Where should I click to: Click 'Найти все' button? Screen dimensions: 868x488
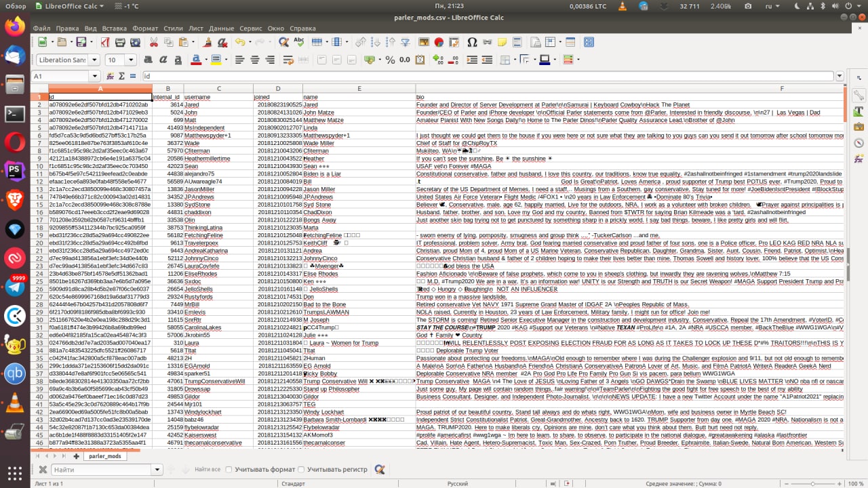click(x=208, y=469)
